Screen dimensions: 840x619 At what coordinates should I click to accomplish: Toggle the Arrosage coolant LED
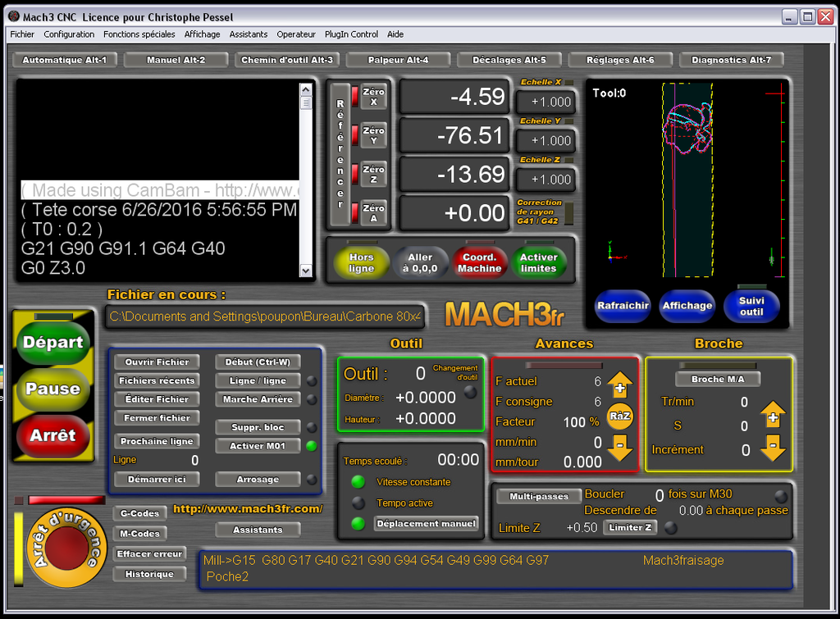[x=311, y=480]
